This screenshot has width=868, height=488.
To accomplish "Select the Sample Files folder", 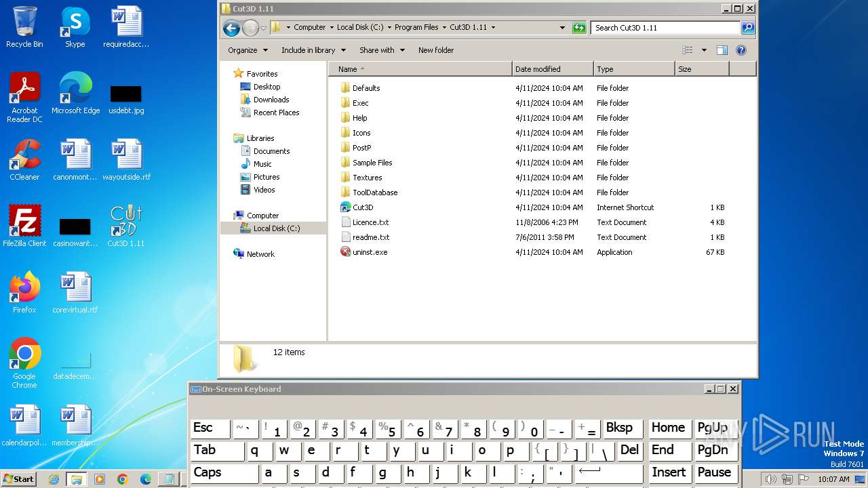I will [x=366, y=163].
